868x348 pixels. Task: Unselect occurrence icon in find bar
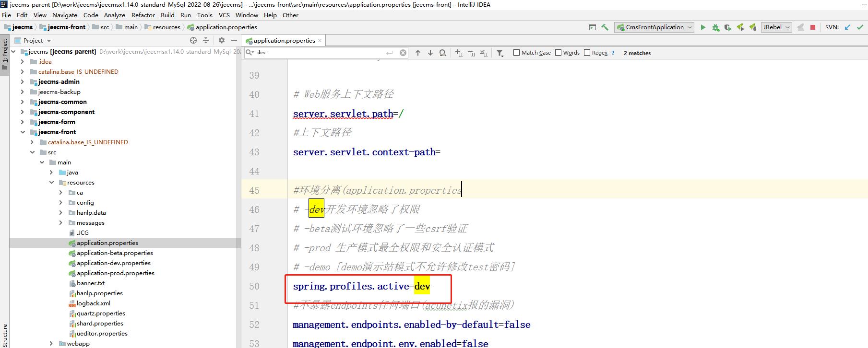tap(471, 53)
